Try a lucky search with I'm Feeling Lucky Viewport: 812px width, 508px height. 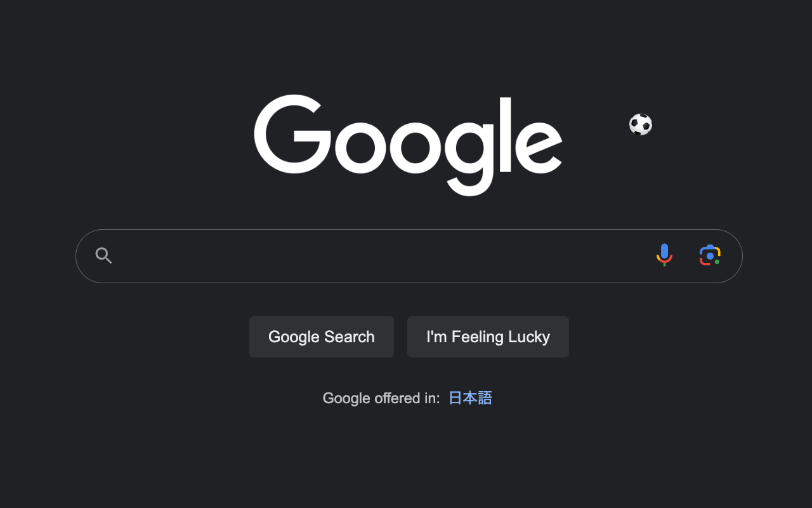488,337
